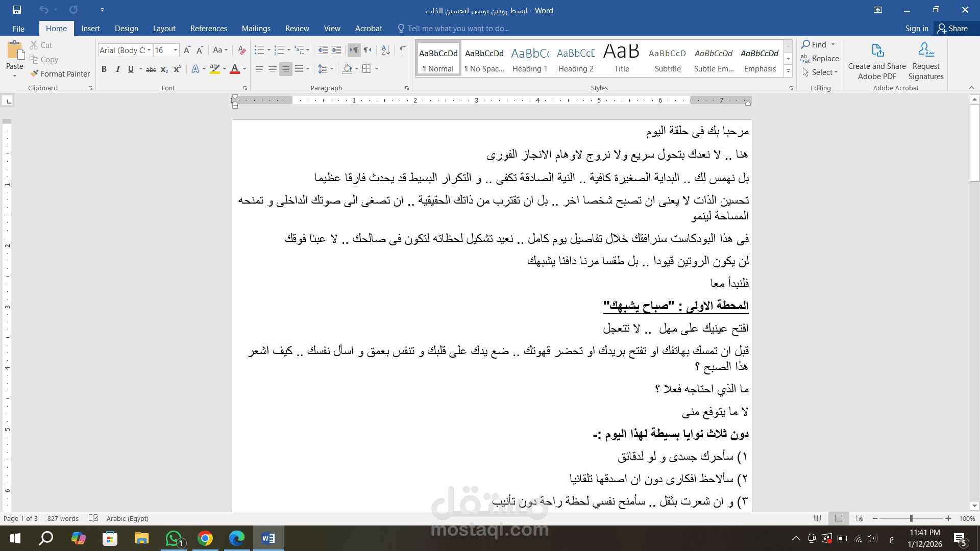Click Arabic (Egypt) language indicator
Image resolution: width=980 pixels, height=551 pixels.
tap(127, 518)
